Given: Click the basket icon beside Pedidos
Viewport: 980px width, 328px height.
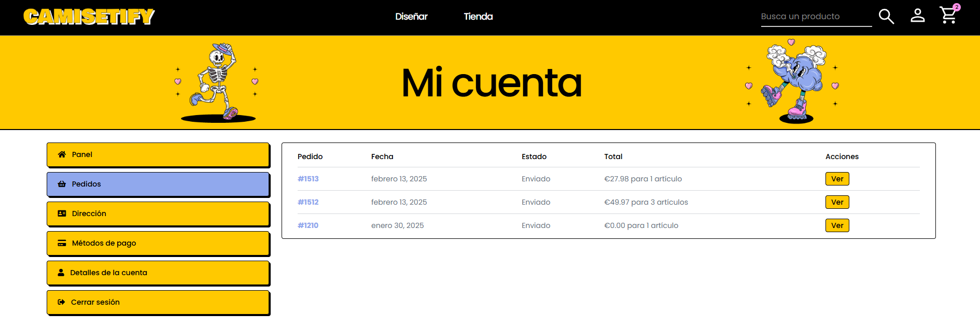Looking at the screenshot, I should click(x=62, y=184).
